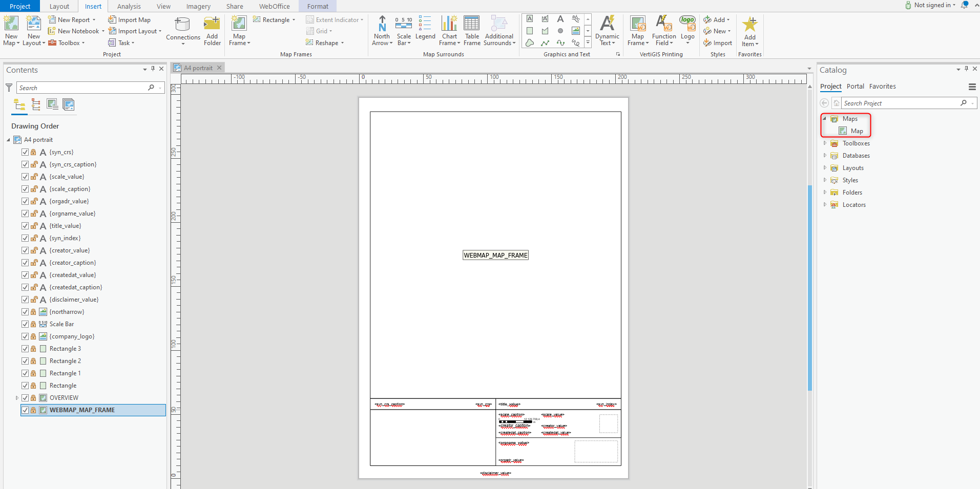Open the Task button menu
Image resolution: width=980 pixels, height=489 pixels.
[x=121, y=43]
